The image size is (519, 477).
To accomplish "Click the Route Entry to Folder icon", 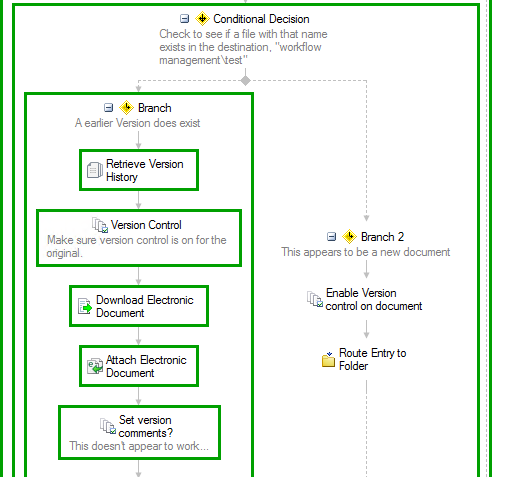I will 328,359.
